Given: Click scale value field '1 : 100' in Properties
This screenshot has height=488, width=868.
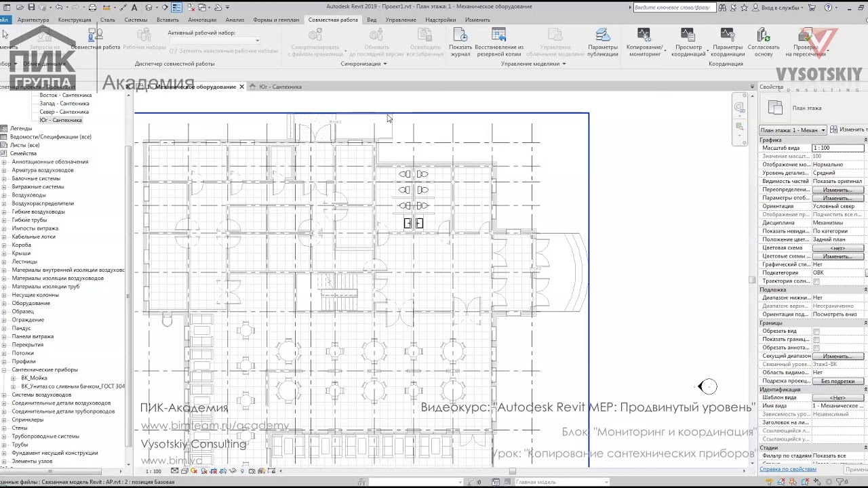Looking at the screenshot, I should (838, 148).
